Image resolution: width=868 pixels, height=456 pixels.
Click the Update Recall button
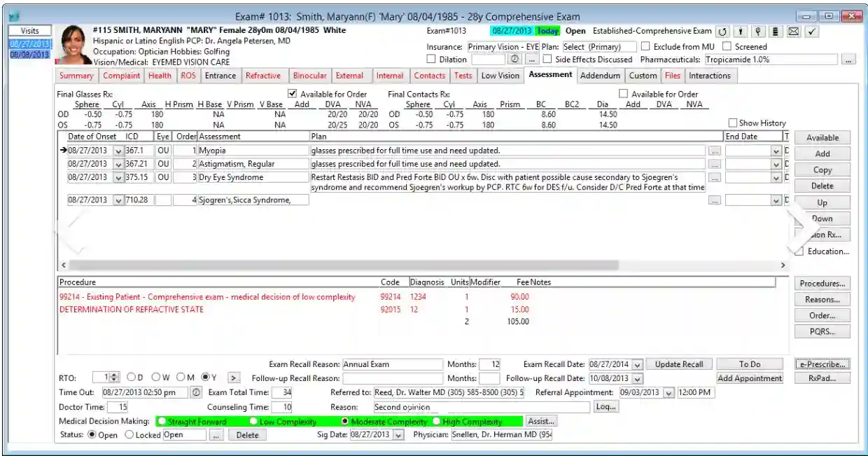point(678,364)
